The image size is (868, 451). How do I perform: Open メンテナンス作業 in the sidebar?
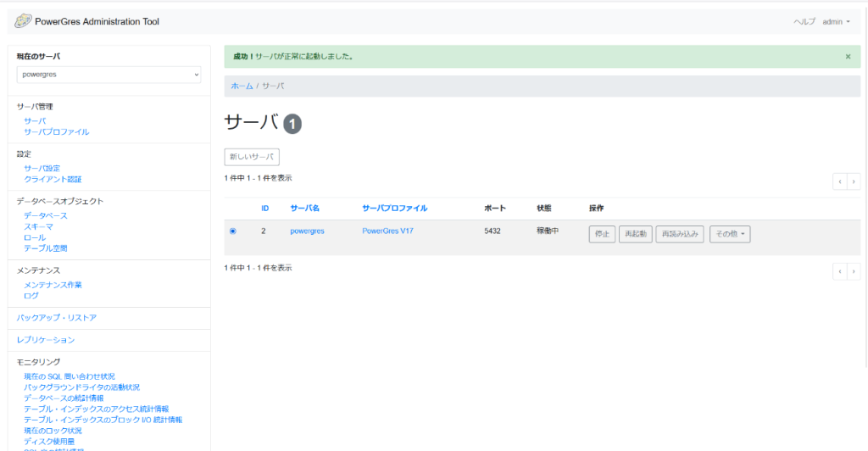point(53,285)
